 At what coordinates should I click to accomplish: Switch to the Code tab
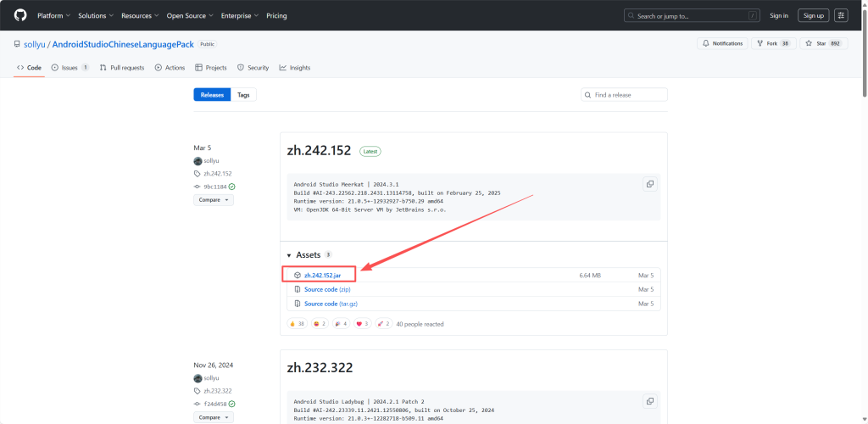click(x=29, y=68)
